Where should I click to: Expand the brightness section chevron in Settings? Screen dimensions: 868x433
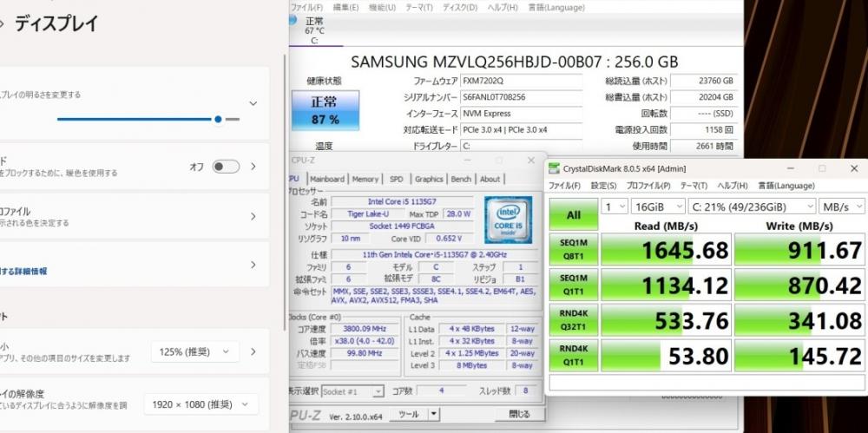(253, 103)
